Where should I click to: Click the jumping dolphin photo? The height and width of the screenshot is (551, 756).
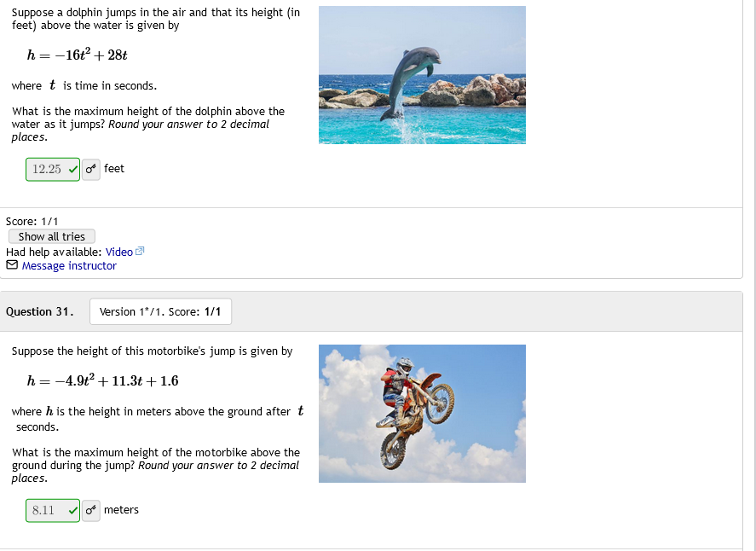click(x=422, y=75)
